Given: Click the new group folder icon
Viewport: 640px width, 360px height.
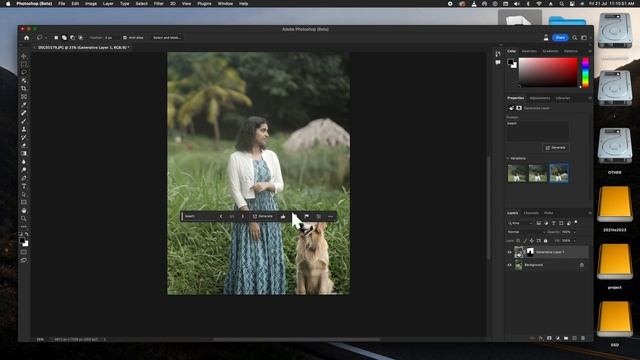Looking at the screenshot, I should coord(566,338).
